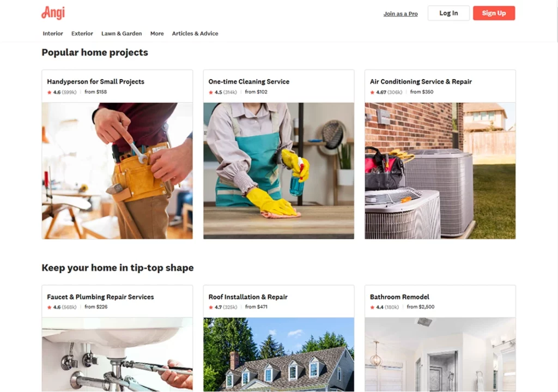
Task: Go to Articles & Advice
Action: (x=195, y=33)
